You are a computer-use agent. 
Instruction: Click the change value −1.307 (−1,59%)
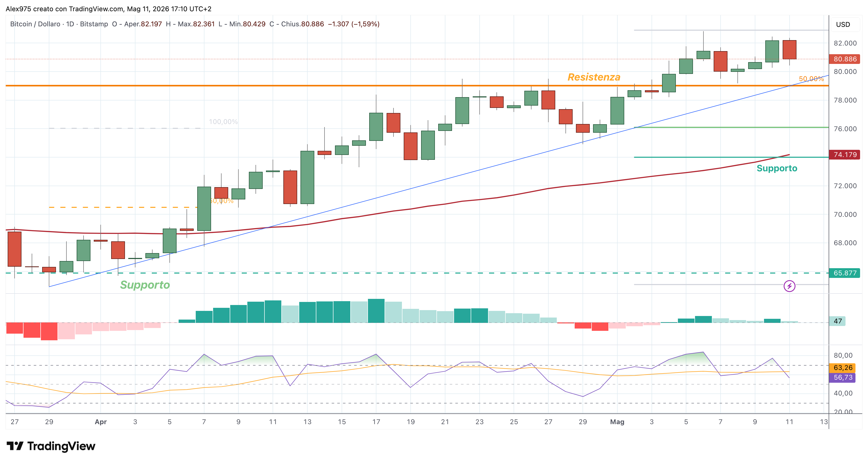coord(353,24)
